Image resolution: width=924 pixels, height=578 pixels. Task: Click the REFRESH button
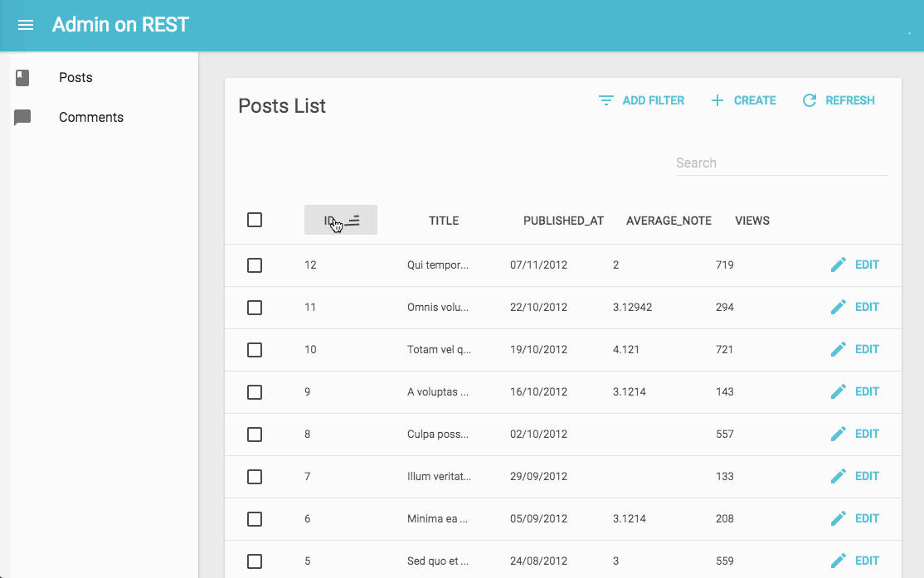[x=839, y=100]
